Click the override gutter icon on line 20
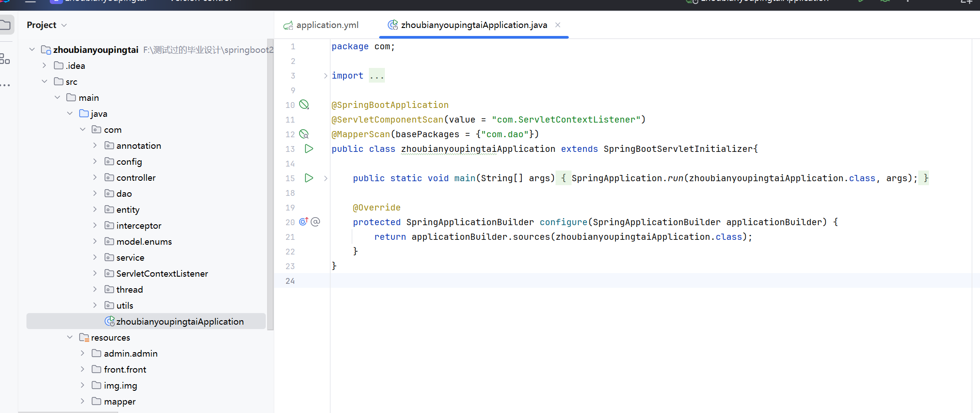The image size is (980, 413). point(304,222)
